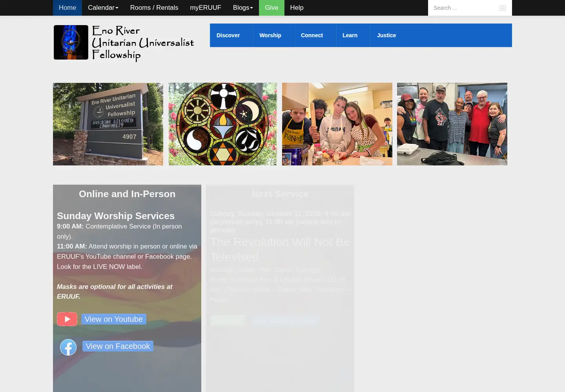Viewport: 565px width, 392px height.
Task: Click the kids baking in kitchen photo
Action: coord(337,124)
